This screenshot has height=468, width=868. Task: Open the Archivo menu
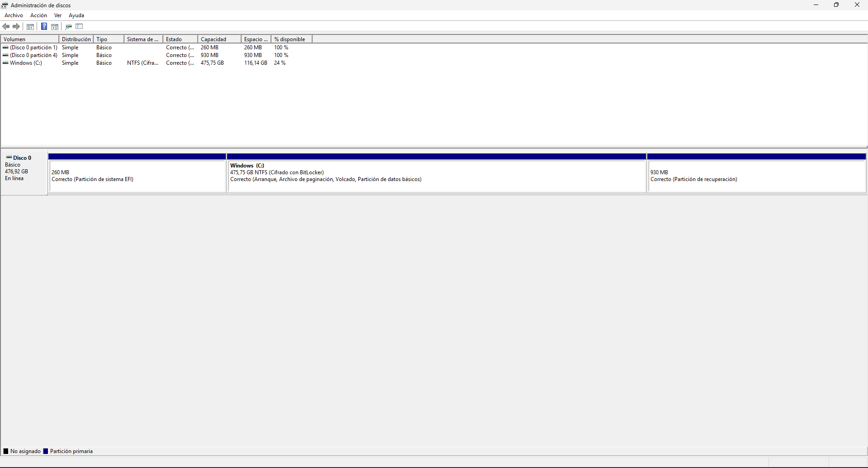point(14,15)
